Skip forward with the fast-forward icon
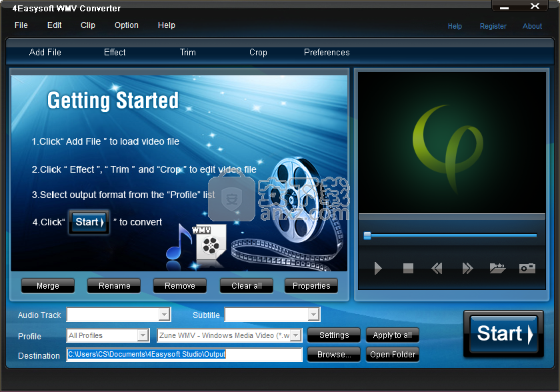Screen dimensions: 560x392 tap(467, 268)
